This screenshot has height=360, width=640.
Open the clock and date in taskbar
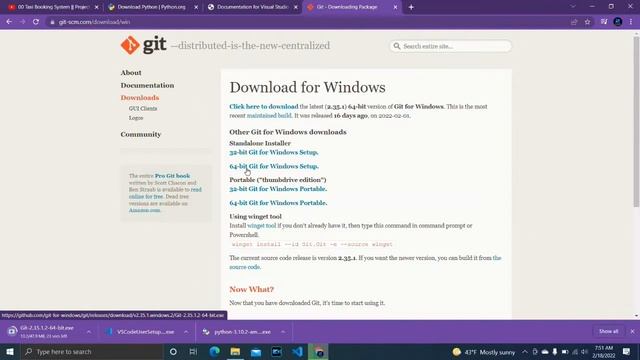pyautogui.click(x=604, y=351)
